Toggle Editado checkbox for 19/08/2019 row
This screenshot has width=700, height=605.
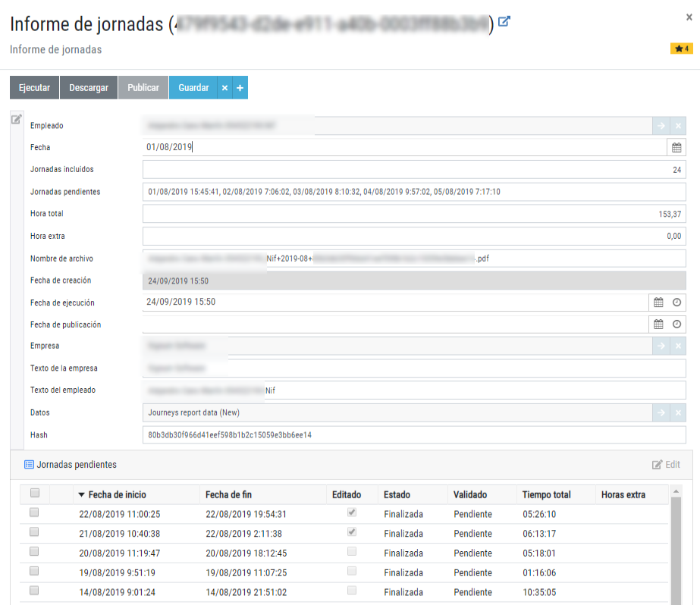tap(352, 571)
